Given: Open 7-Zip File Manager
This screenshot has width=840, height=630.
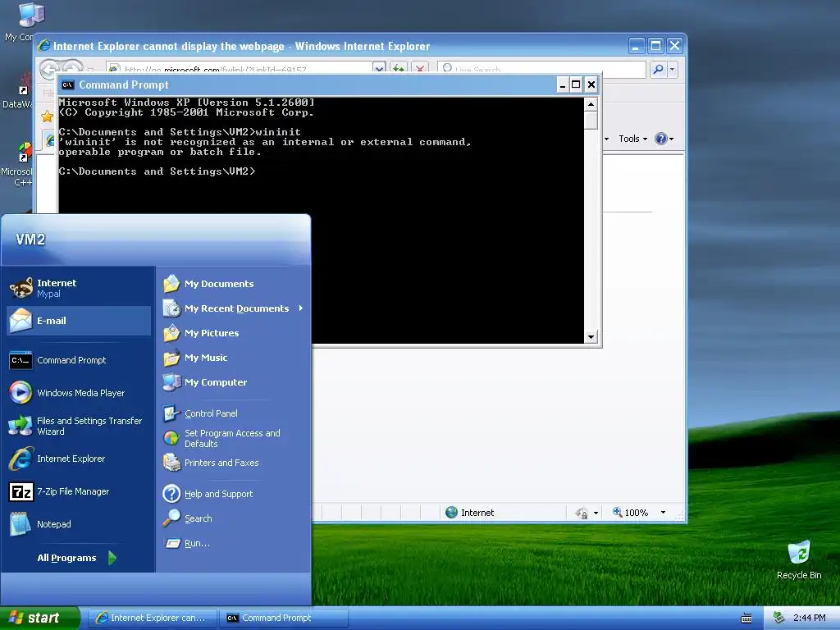Looking at the screenshot, I should [78, 491].
